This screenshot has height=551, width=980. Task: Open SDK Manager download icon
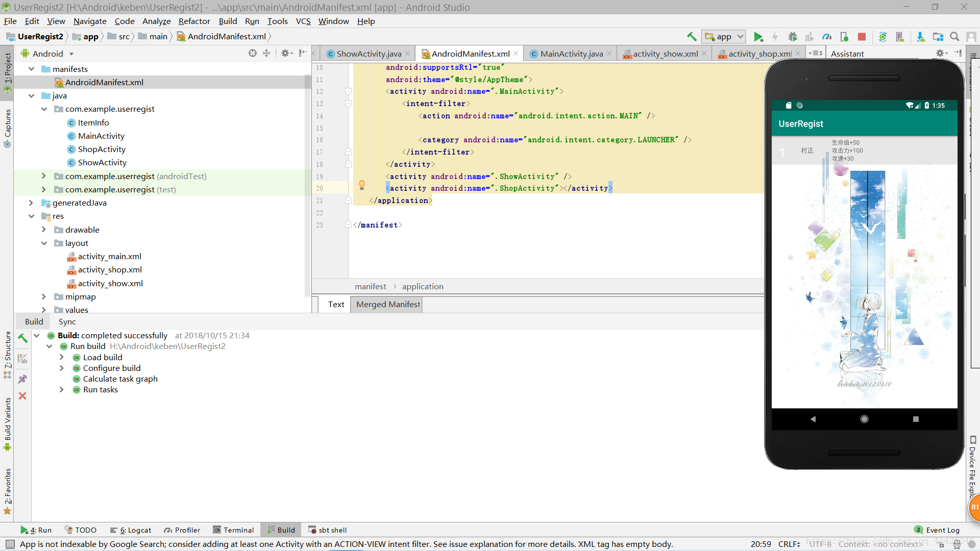pos(920,37)
